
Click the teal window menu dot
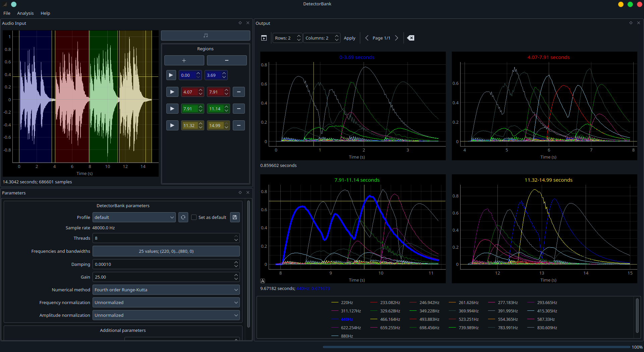pyautogui.click(x=14, y=4)
